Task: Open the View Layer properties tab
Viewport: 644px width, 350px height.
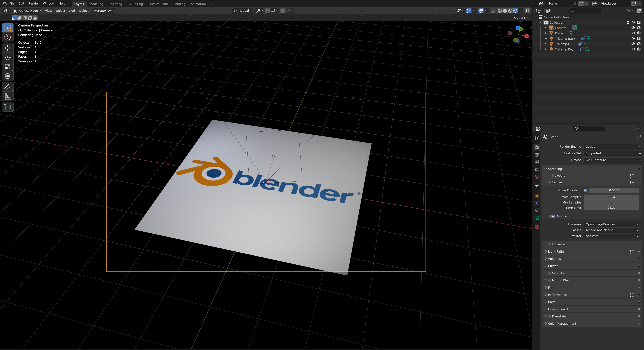Action: (x=536, y=162)
